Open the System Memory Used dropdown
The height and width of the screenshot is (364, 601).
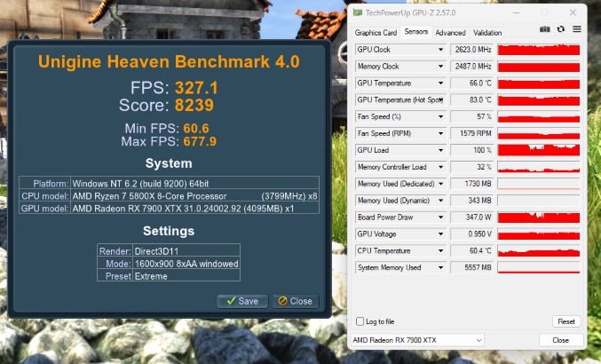tap(441, 267)
